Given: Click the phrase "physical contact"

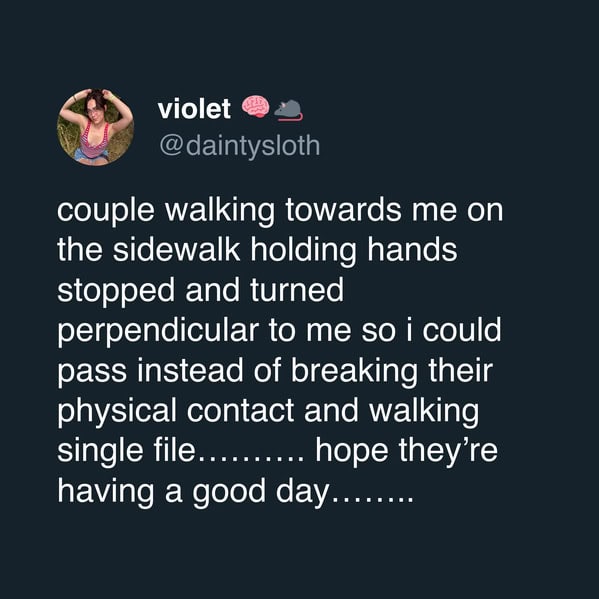Looking at the screenshot, I should pos(176,412).
